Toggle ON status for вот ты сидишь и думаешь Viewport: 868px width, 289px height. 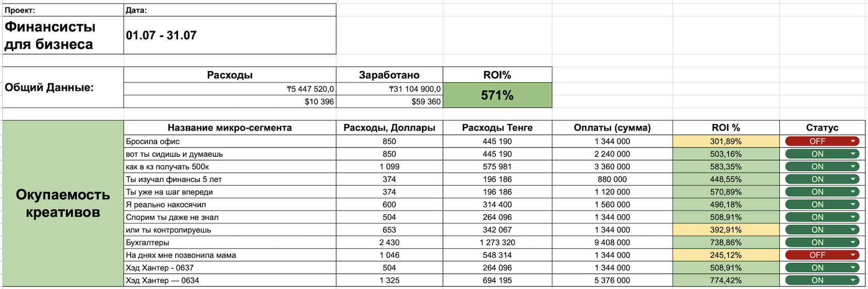tap(822, 154)
